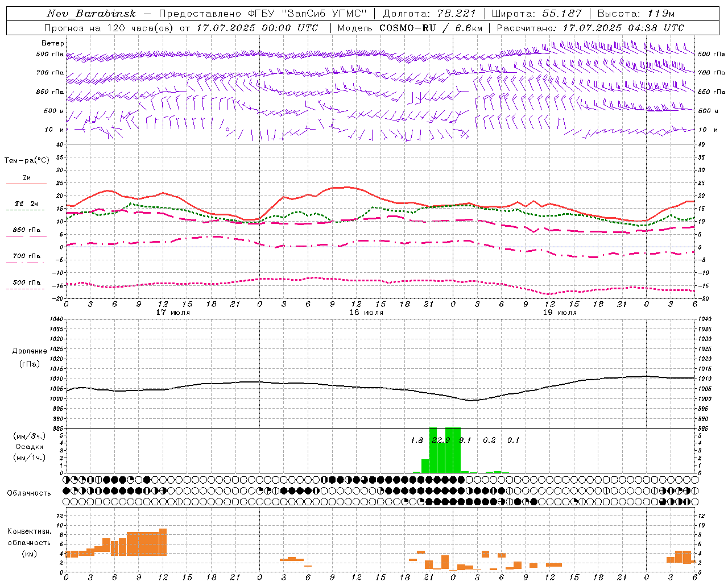Viewport: 728px width, 582px height.
Task: Click the 850 гПа temperature legend entry
Action: (27, 230)
